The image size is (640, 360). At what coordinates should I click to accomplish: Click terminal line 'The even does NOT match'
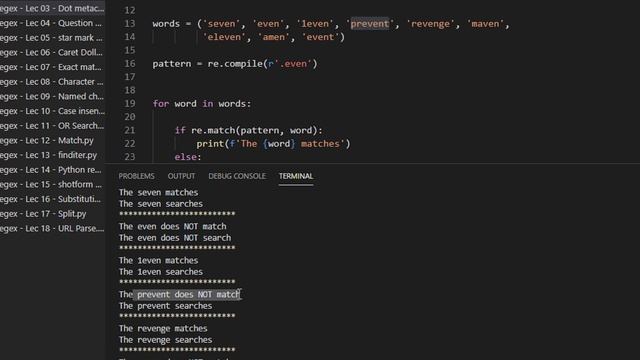(x=172, y=226)
